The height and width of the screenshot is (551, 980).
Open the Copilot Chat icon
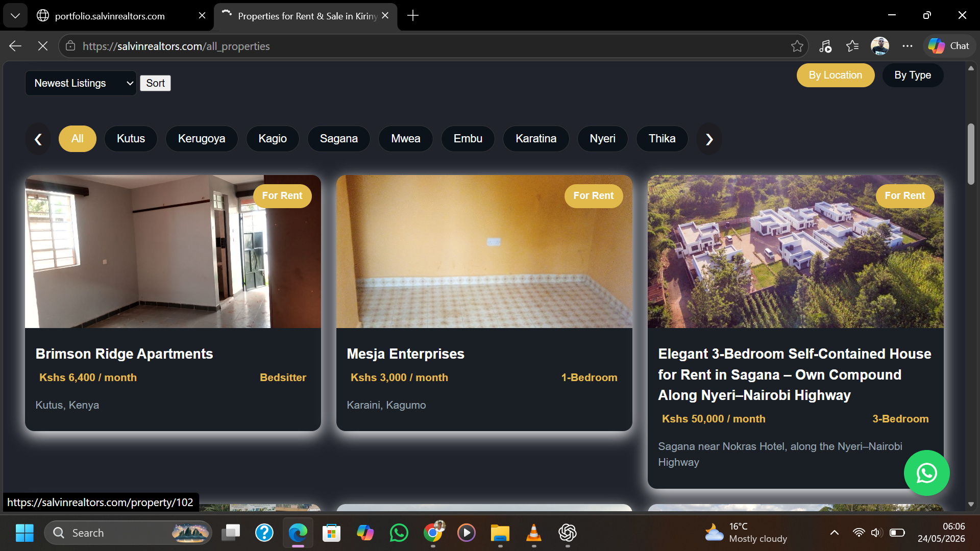coord(949,46)
